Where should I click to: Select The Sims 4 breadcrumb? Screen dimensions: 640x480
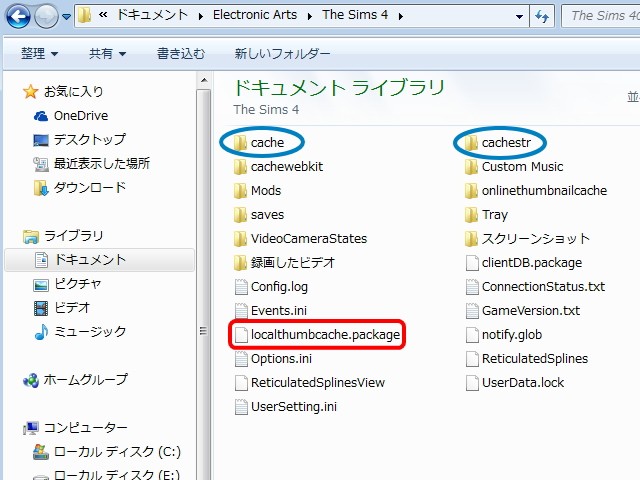click(355, 15)
